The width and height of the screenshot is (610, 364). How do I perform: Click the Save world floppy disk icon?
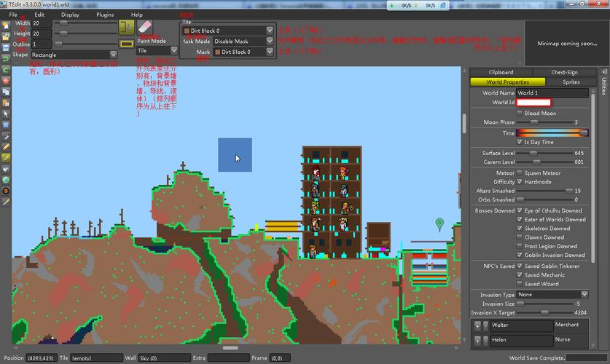[x=5, y=48]
